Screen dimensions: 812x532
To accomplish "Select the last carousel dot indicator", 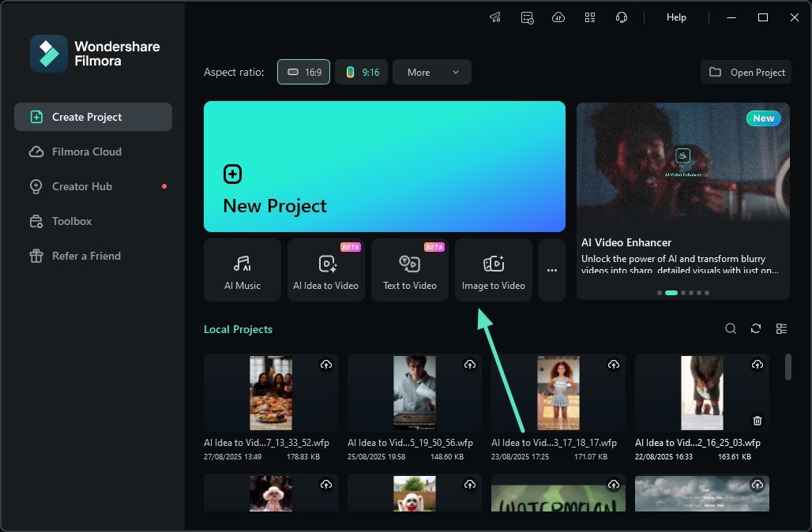I will click(x=707, y=293).
